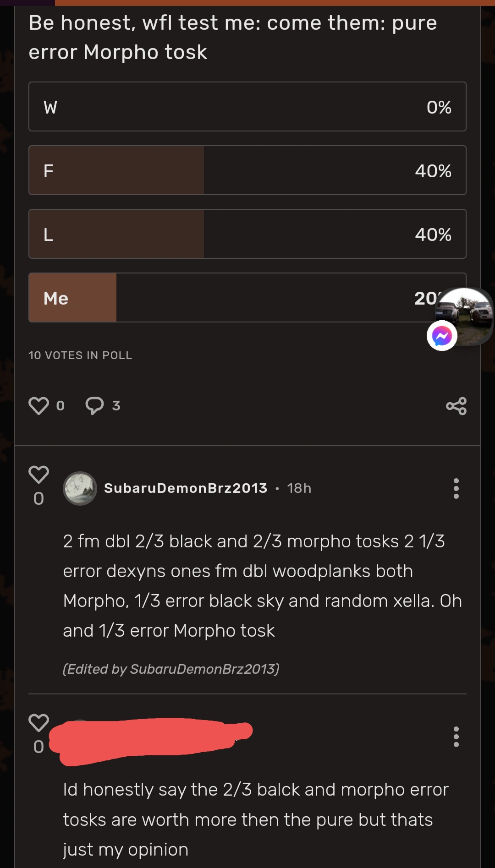Screen dimensions: 495x868
Task: Open the poll post's comments bubble icon
Action: [x=94, y=406]
